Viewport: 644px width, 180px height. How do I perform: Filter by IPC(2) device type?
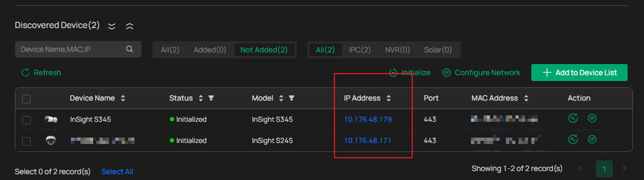pos(360,50)
